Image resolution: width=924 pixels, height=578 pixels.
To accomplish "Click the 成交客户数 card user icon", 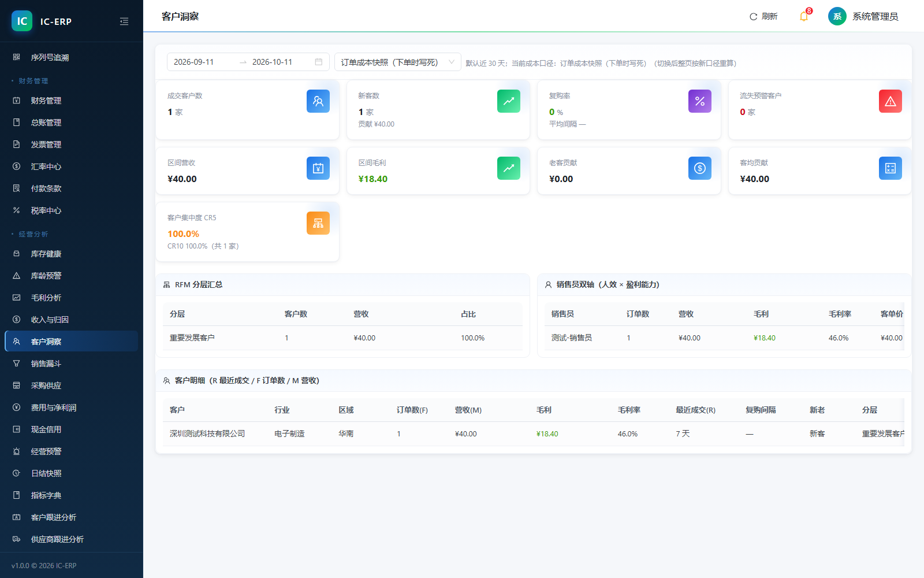I will (318, 101).
